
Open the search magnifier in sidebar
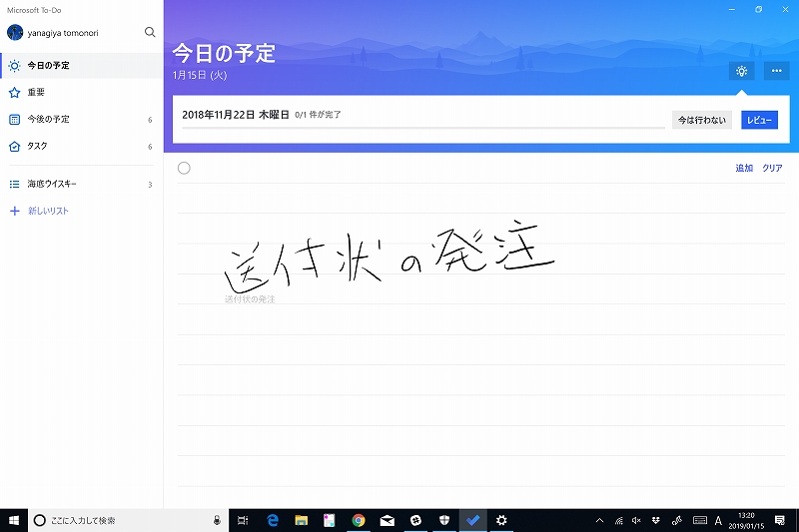(149, 32)
